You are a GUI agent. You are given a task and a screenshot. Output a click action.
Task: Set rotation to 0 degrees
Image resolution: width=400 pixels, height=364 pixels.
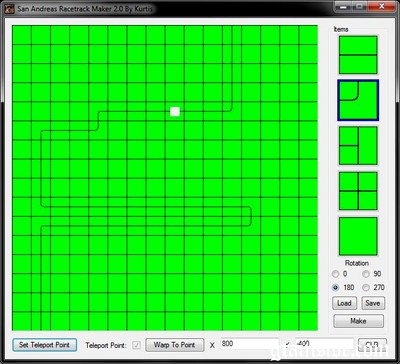(x=336, y=274)
